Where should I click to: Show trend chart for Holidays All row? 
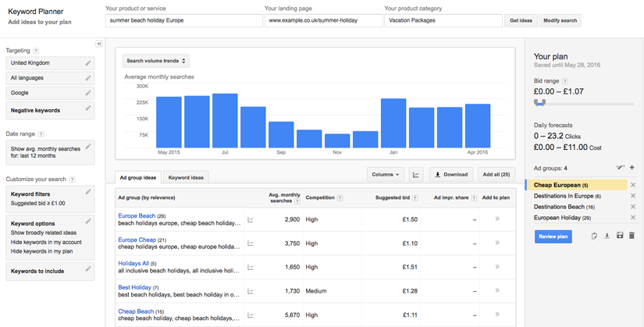point(251,268)
